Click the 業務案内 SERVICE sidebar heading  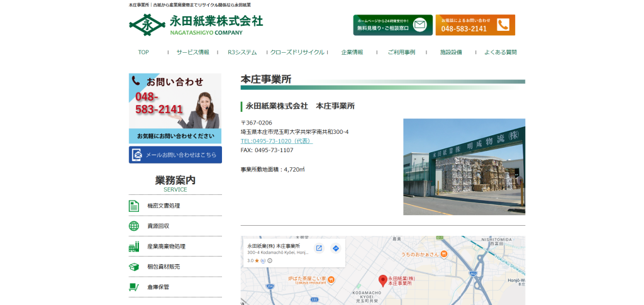tap(175, 184)
